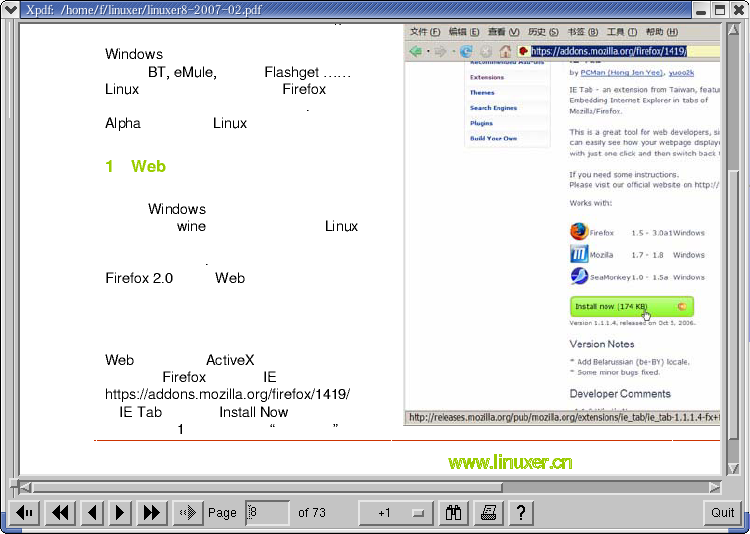Click the Search Engines sidebar link
This screenshot has width=750, height=534.
(493, 108)
